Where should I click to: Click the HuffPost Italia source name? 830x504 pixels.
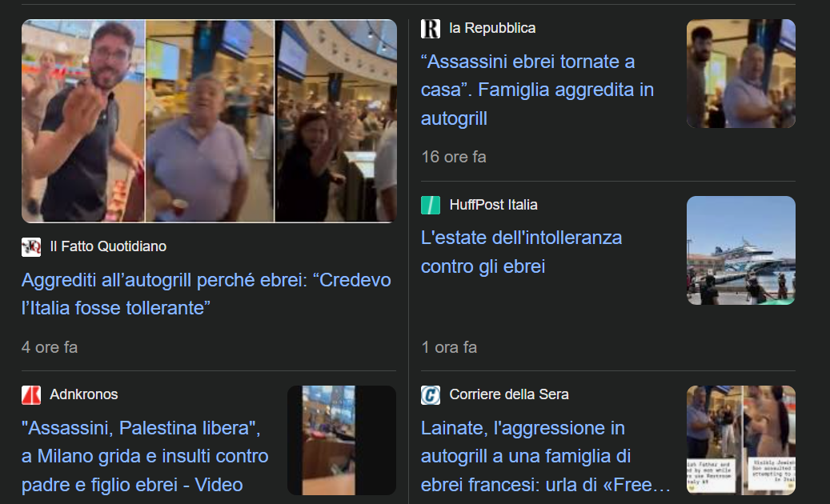493,205
